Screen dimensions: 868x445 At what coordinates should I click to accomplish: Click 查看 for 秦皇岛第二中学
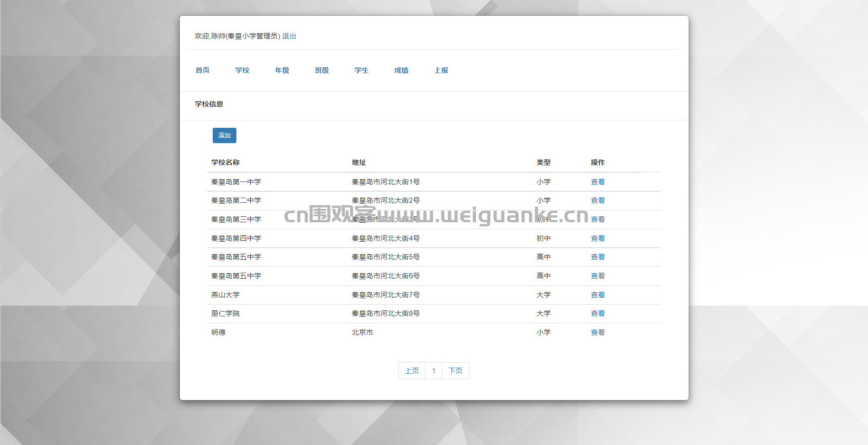point(598,201)
